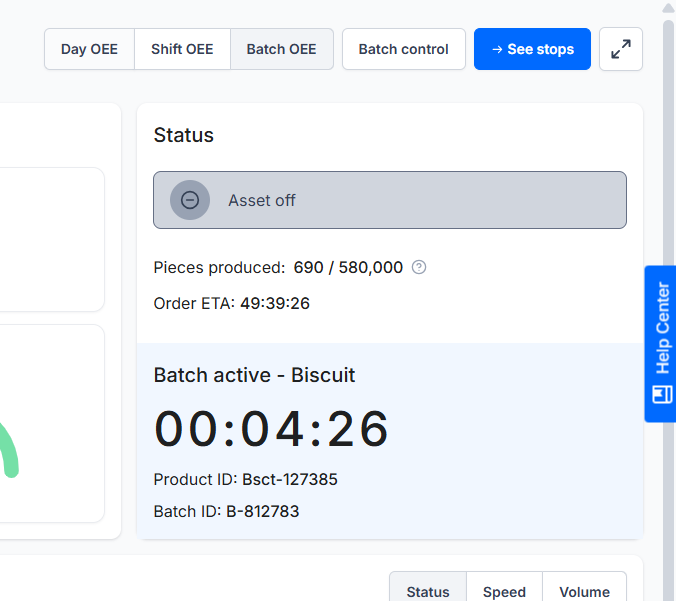Viewport: 676px width, 601px height.
Task: Click the Order ETA 49:39:26 value
Action: 275,303
